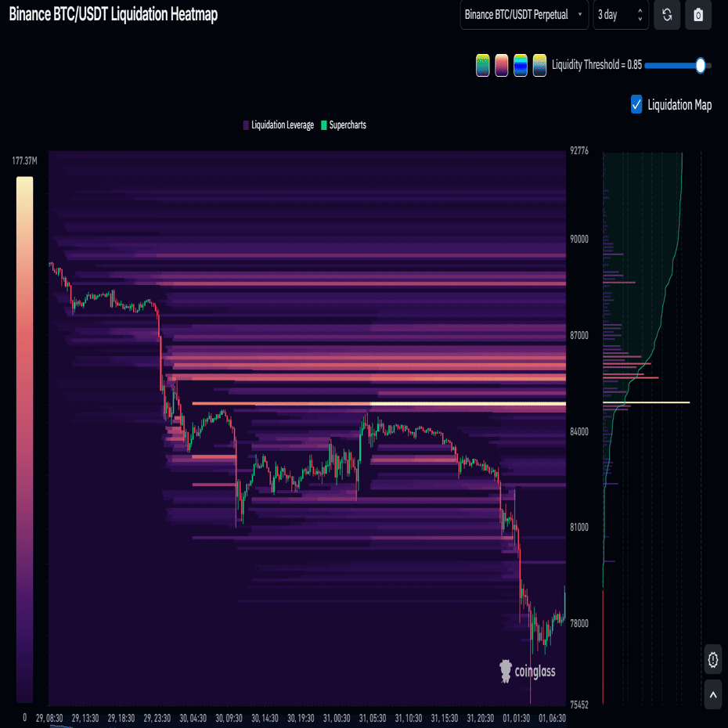
Task: Click the 31, 00:30 time axis label
Action: tap(337, 719)
